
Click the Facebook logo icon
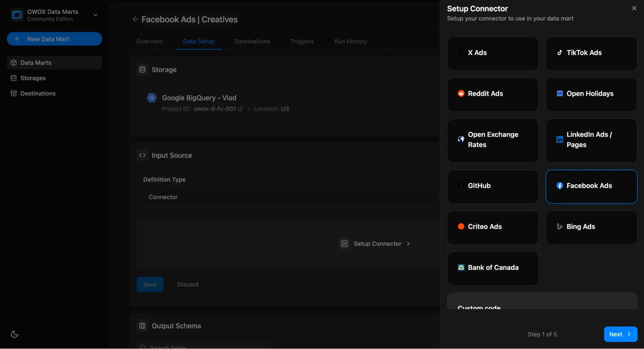pos(560,186)
